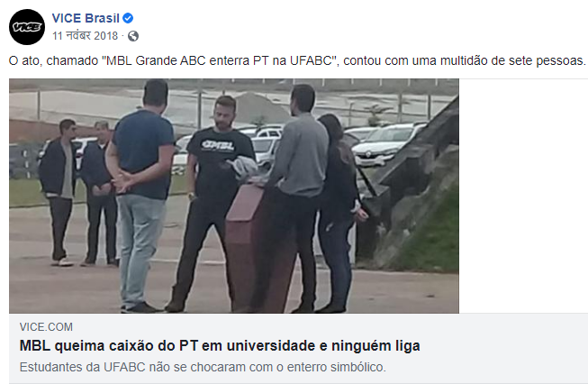This screenshot has width=588, height=384.
Task: Open the post timestamp from 2018
Action: pyautogui.click(x=86, y=36)
